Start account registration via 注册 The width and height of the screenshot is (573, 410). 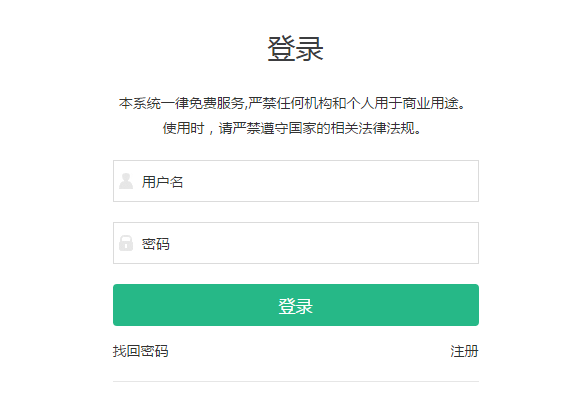(x=464, y=351)
